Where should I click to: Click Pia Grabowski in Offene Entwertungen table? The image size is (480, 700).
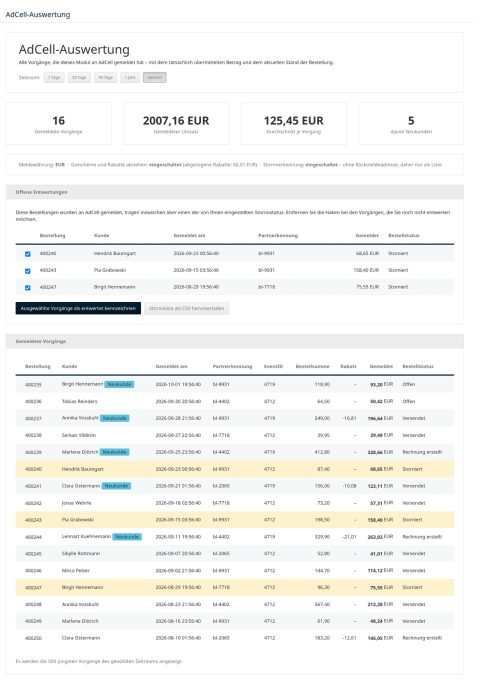[x=110, y=270]
